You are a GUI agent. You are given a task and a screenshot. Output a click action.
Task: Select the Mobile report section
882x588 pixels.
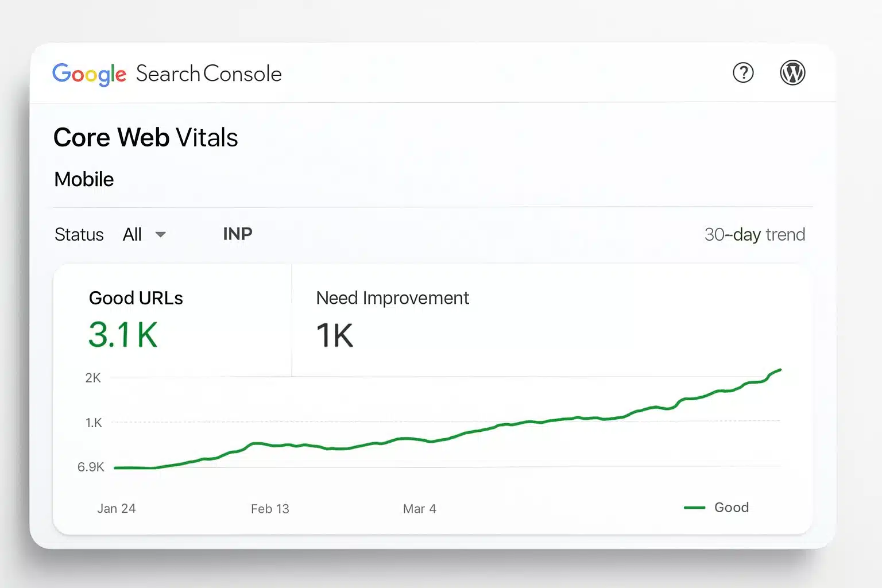coord(84,179)
